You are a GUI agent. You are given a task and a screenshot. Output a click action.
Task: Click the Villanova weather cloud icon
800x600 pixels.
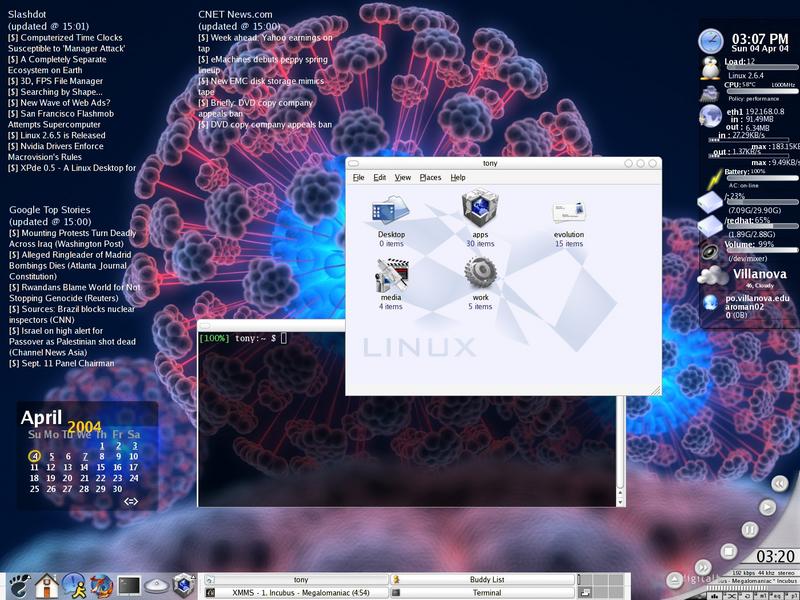(713, 277)
